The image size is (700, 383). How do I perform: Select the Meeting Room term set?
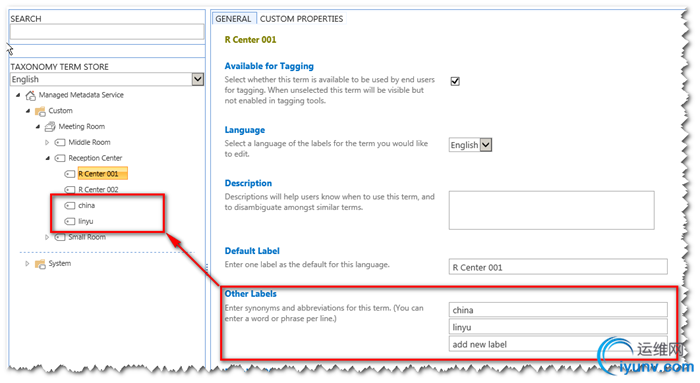[82, 127]
